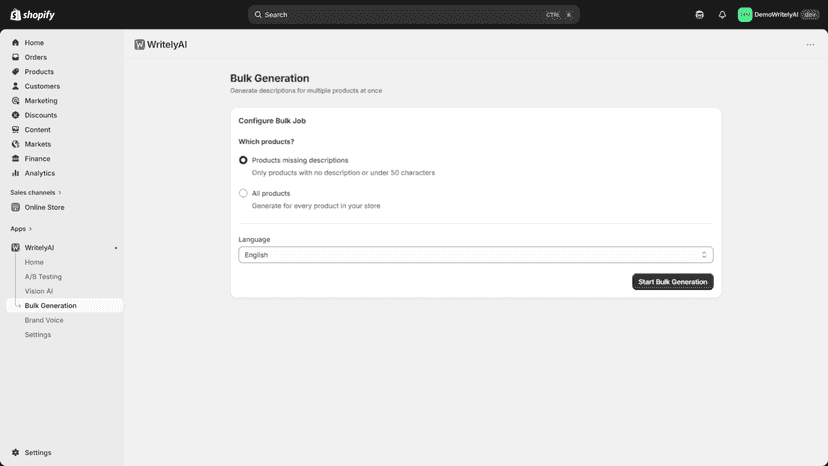Click 'Only products with no description' text
Screen dimensions: 828x466
tap(343, 173)
